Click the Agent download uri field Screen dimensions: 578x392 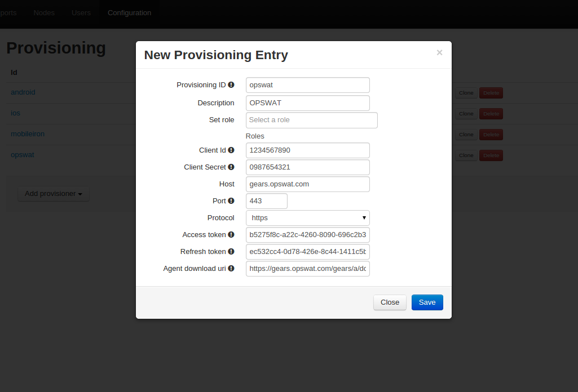[x=308, y=269]
